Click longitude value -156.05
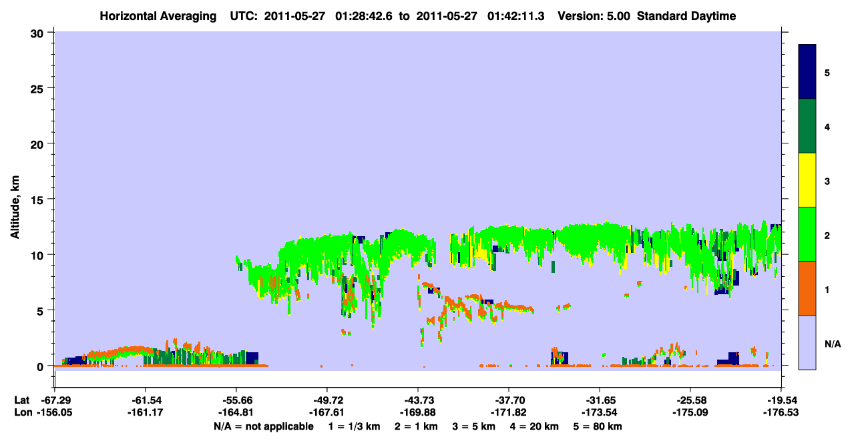Image resolution: width=868 pixels, height=445 pixels. [x=55, y=412]
